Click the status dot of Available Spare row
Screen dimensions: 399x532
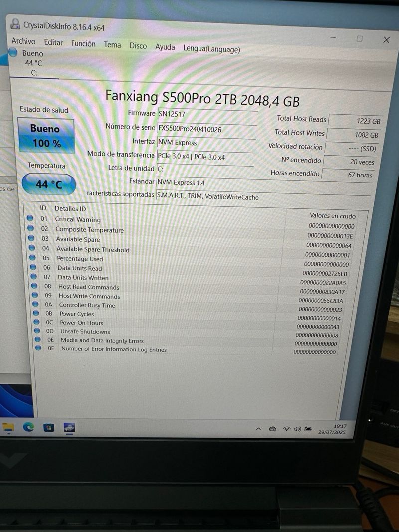31,238
